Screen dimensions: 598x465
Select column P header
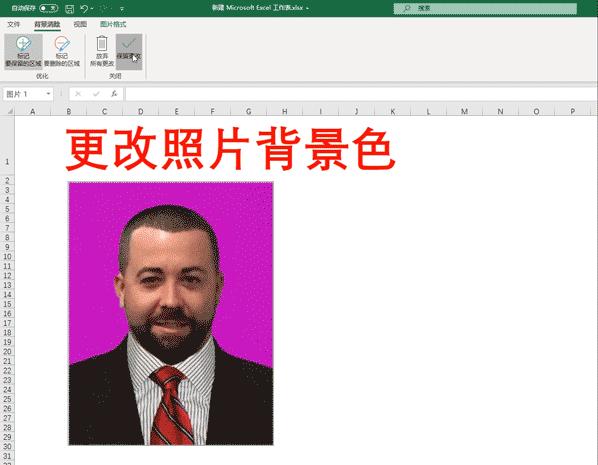coord(572,111)
